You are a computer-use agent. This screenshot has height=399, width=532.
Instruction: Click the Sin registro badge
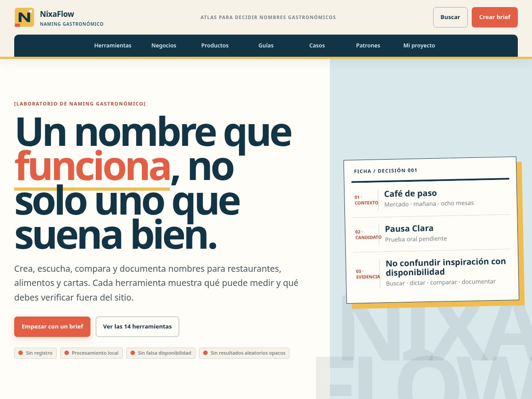35,353
